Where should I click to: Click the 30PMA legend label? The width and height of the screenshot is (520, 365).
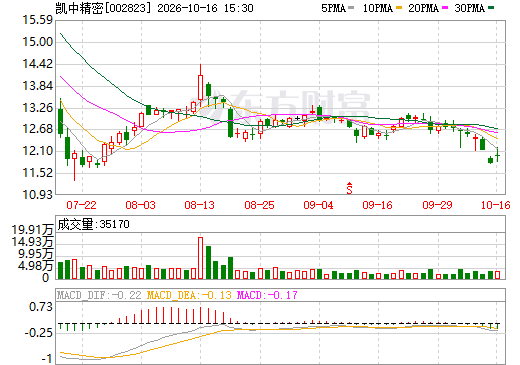coord(469,8)
